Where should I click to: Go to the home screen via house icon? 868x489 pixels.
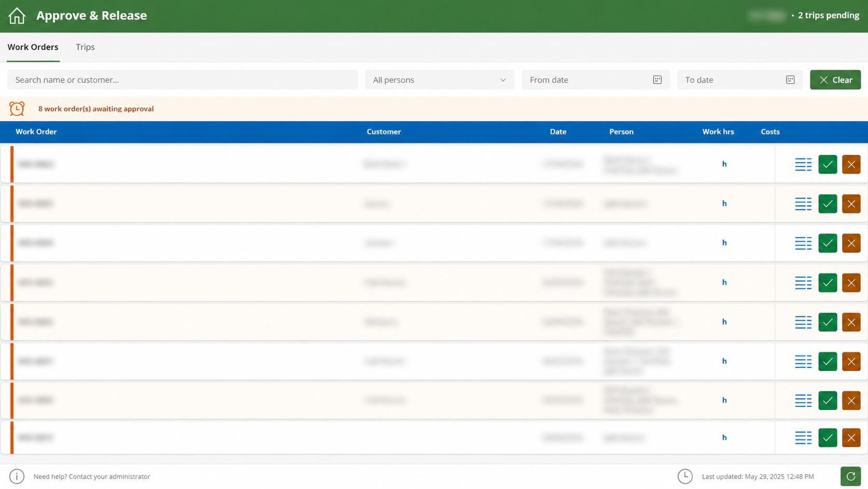(x=17, y=16)
